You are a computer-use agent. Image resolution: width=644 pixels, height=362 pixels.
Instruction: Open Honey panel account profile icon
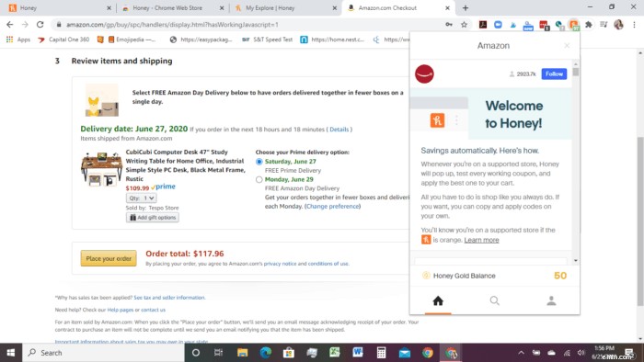pos(551,301)
